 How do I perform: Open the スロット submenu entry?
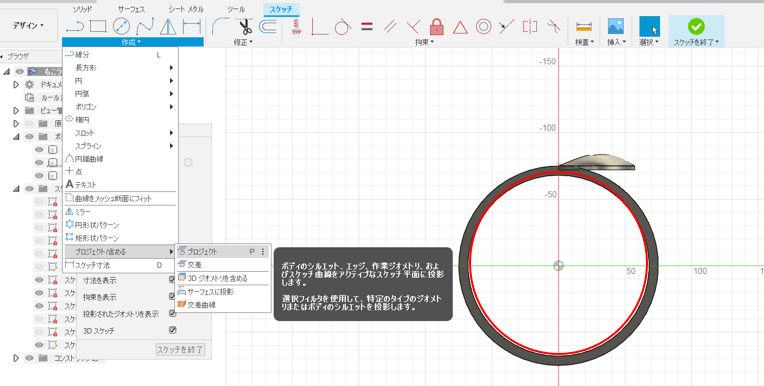click(120, 133)
